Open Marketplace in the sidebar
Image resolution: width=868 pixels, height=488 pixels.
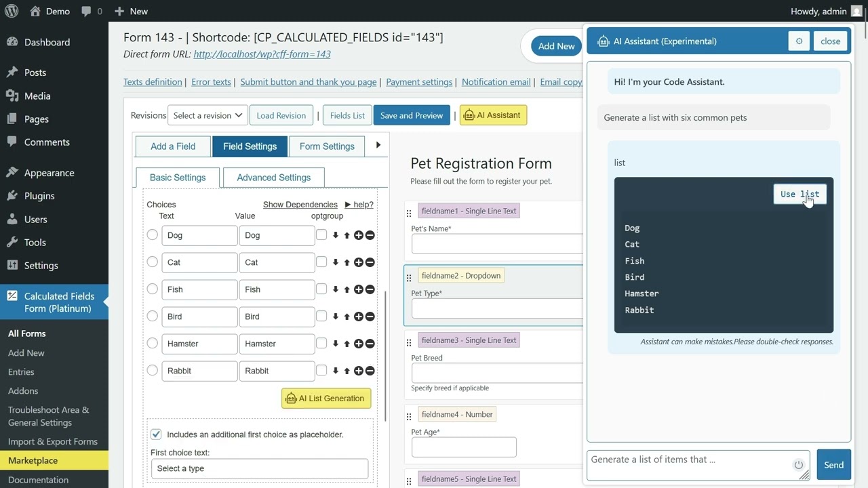pos(33,460)
